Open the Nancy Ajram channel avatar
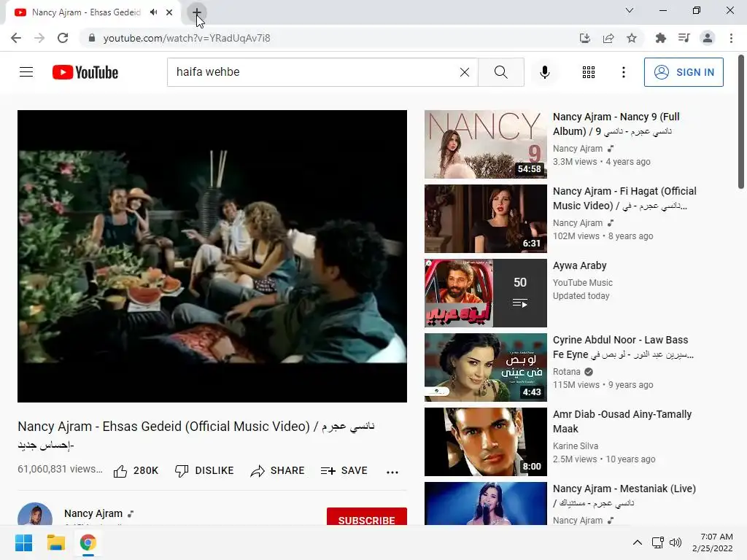 coord(35,514)
